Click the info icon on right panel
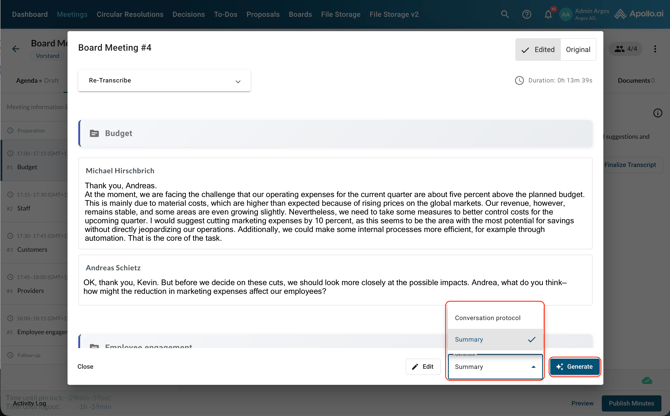 (657, 113)
